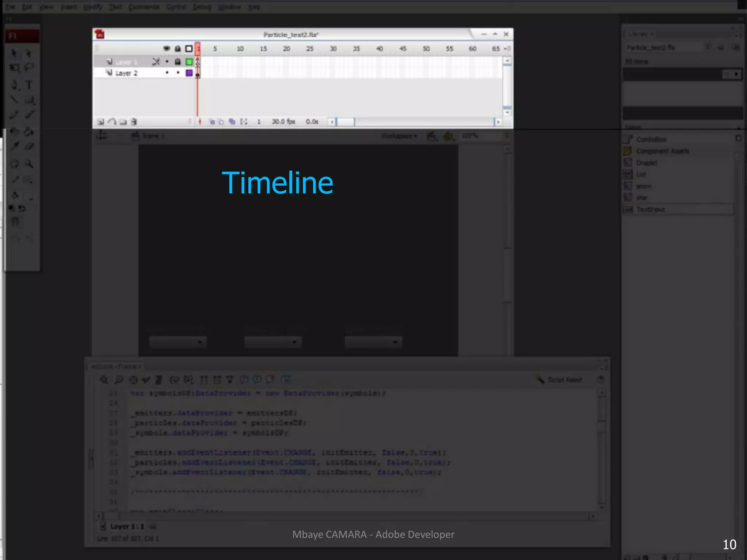Toggle Edit Multiple Frames icon
This screenshot has height=560, width=747.
232,122
